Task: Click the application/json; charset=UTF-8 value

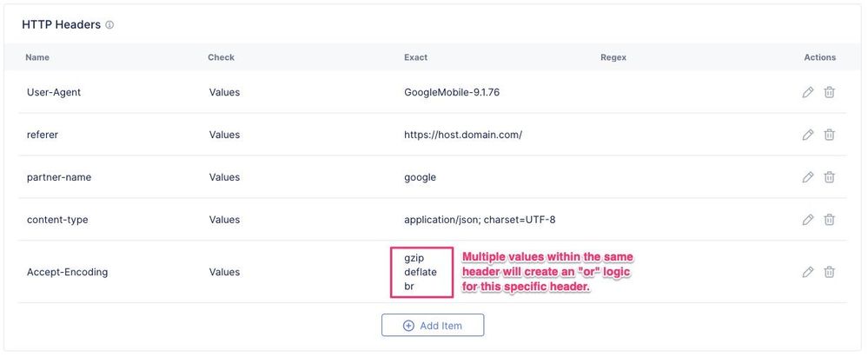Action: coord(479,220)
